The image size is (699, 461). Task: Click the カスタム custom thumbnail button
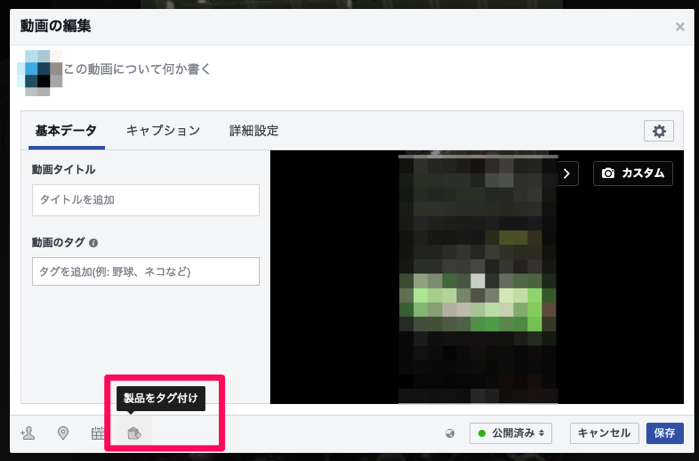tap(633, 173)
